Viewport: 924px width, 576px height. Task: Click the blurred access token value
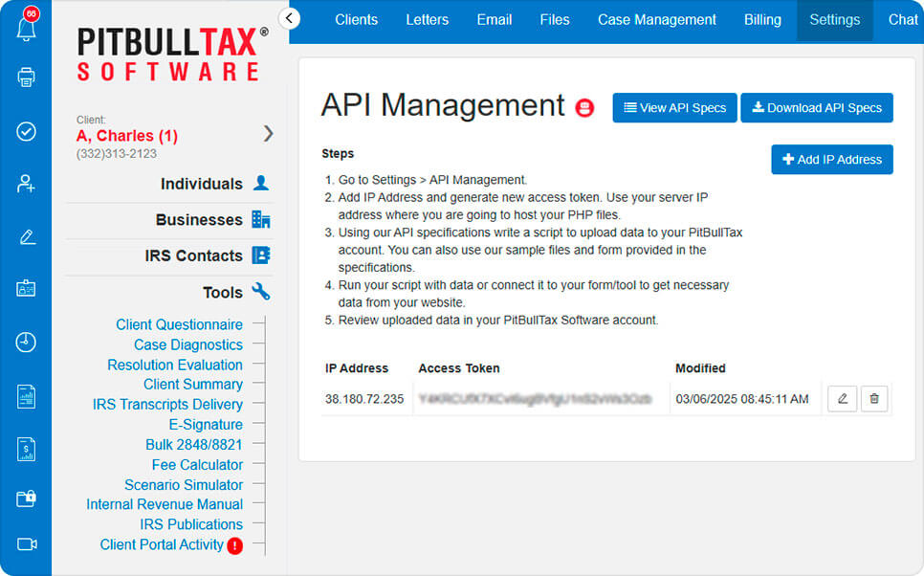pos(535,399)
